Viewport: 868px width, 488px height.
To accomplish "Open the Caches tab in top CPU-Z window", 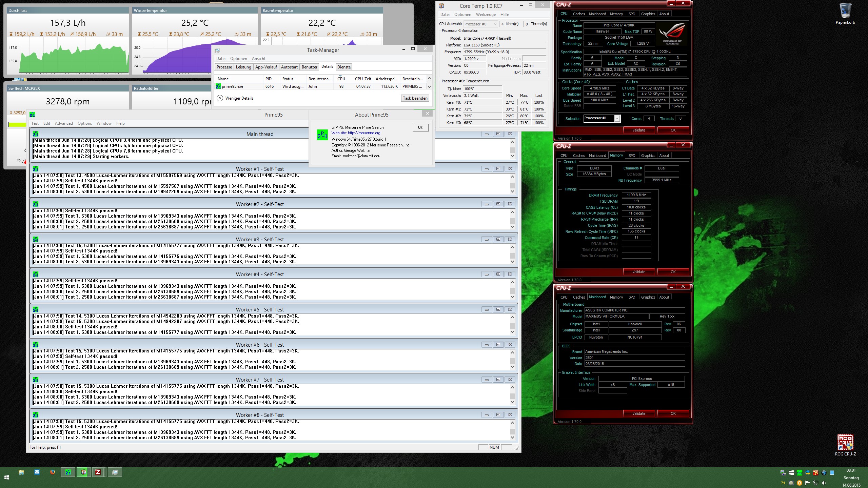I will pos(579,14).
